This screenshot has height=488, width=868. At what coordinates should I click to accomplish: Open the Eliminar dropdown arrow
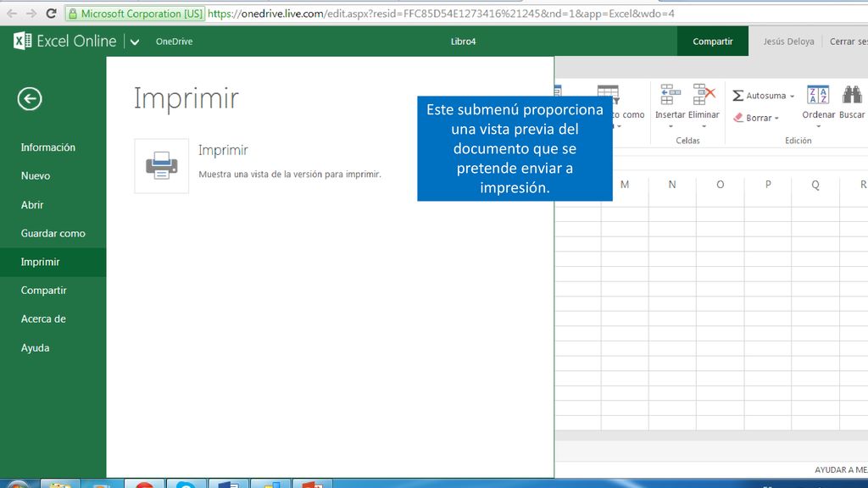tap(704, 126)
